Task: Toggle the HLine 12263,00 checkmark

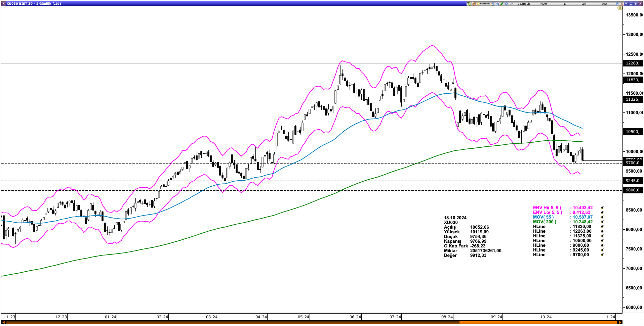Action: point(602,231)
